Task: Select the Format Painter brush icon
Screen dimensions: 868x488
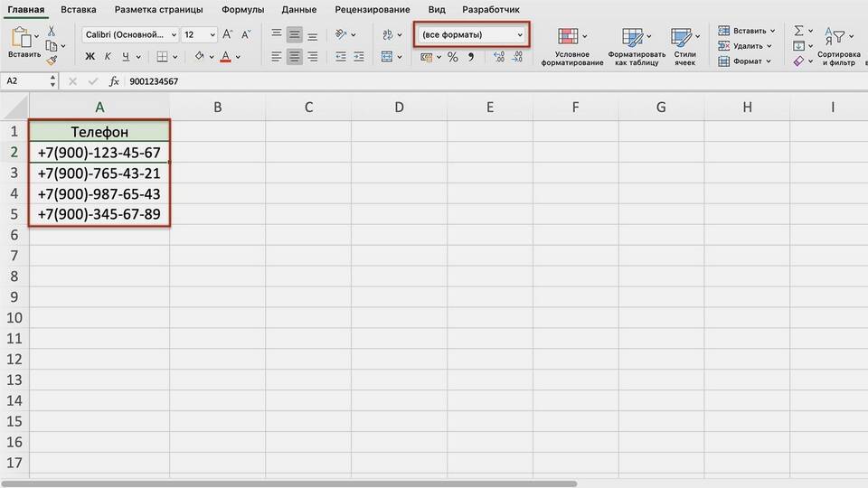Action: tap(52, 60)
